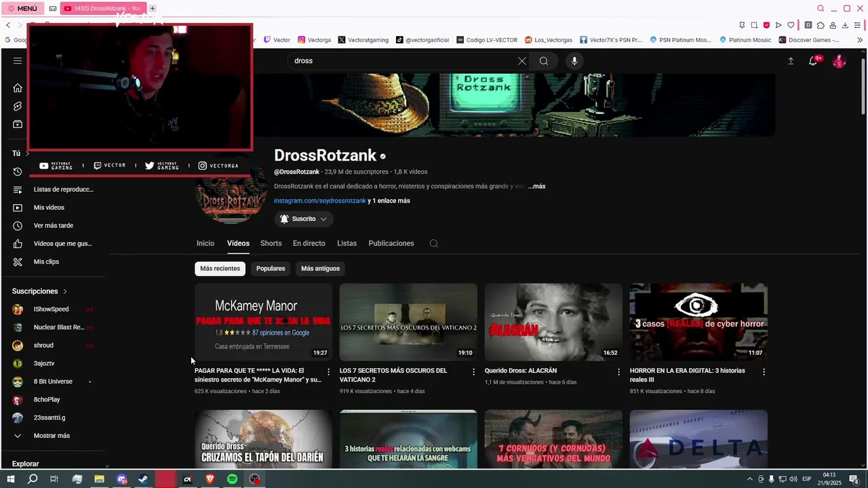Open Brave browser from the taskbar
The image size is (868, 488).
pos(210,479)
